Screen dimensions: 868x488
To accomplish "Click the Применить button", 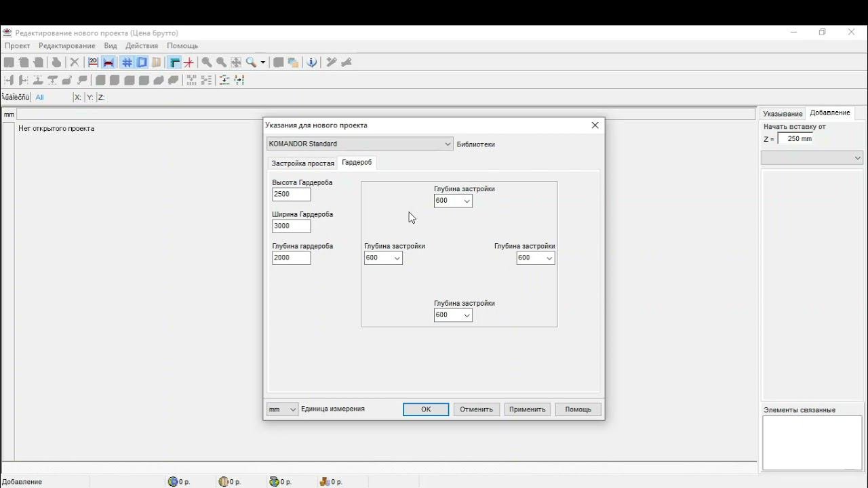I will click(527, 409).
